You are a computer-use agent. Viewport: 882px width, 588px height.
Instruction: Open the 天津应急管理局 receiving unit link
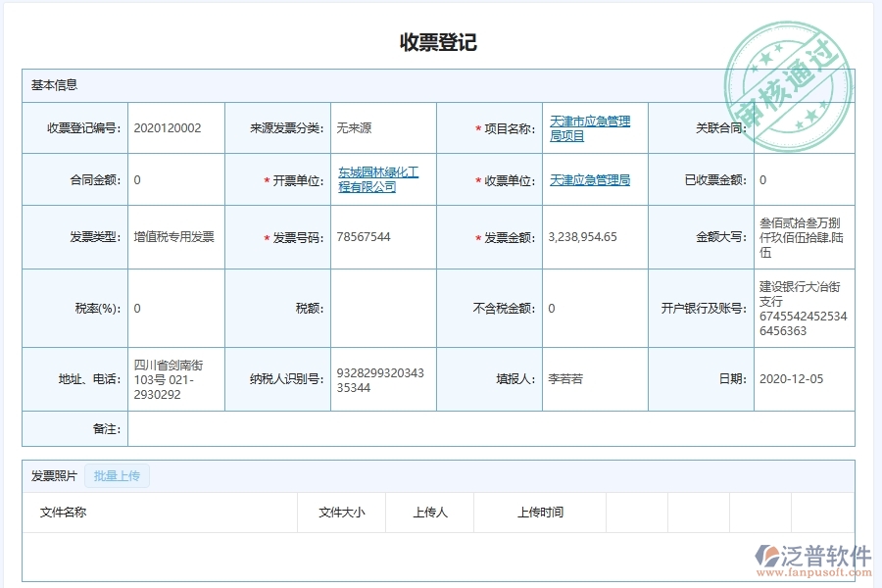tap(590, 179)
